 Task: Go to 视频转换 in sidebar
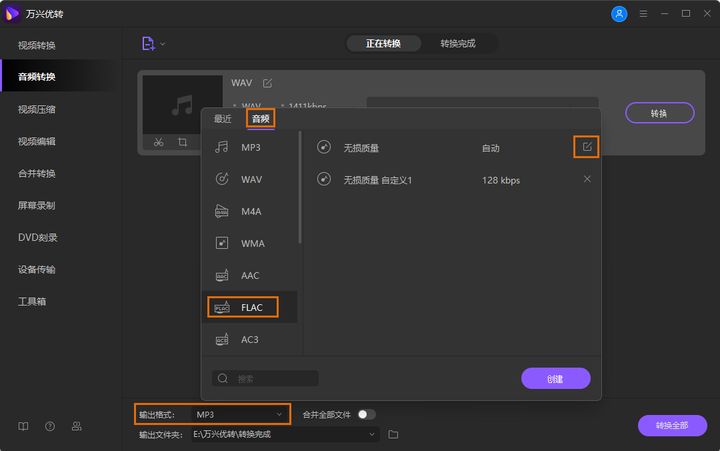pos(37,45)
